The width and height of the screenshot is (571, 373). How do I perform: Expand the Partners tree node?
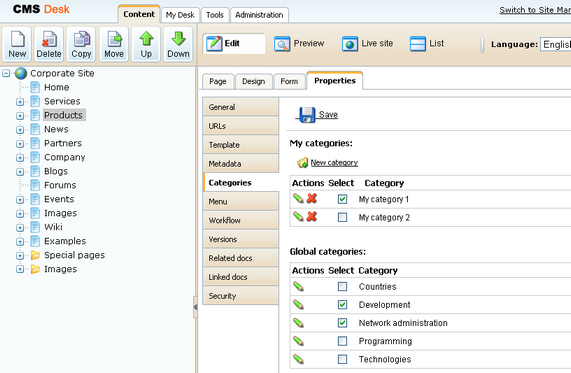(20, 144)
